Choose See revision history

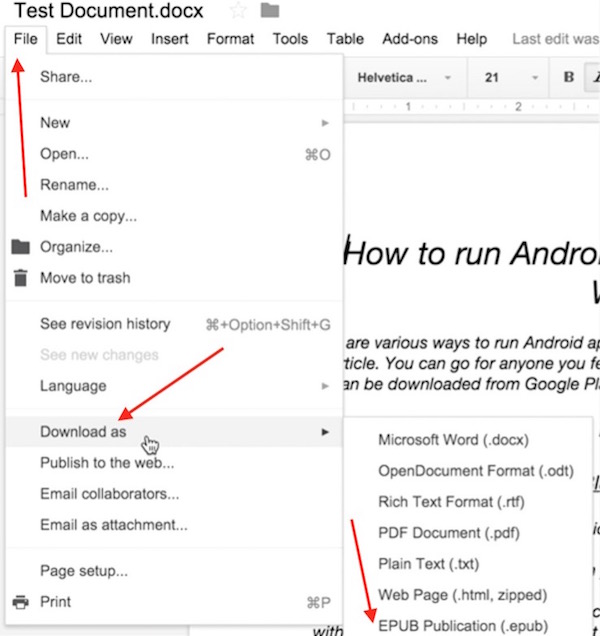[x=105, y=324]
